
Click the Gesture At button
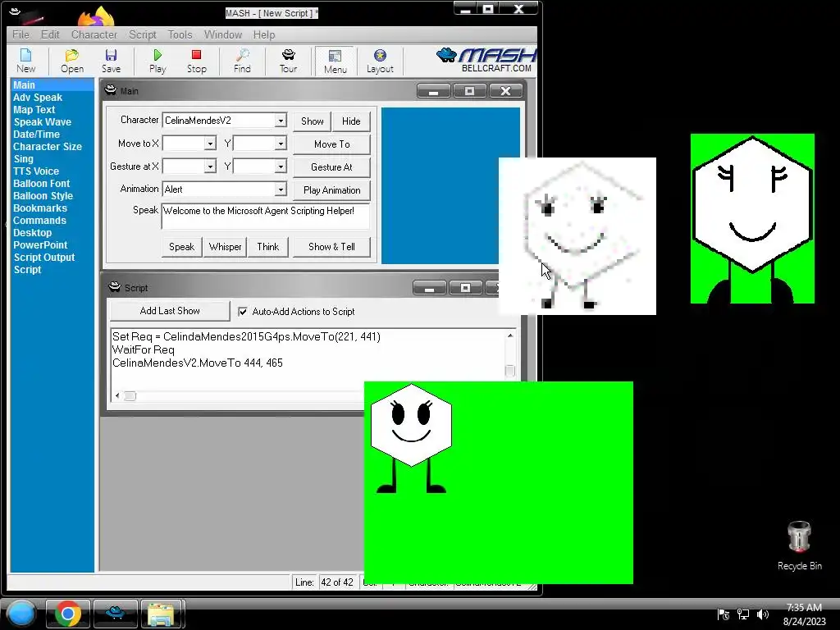[x=331, y=167]
